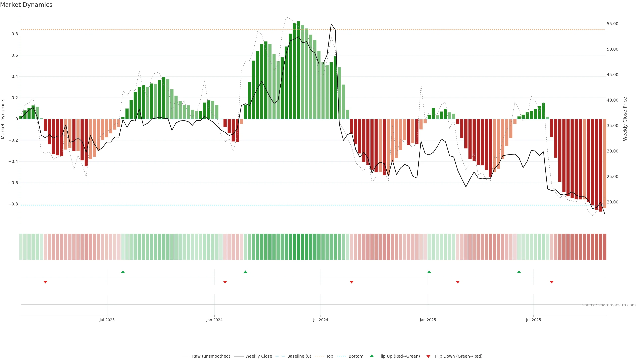Click the Bottom legend entry
The height and width of the screenshot is (362, 644).
pyautogui.click(x=356, y=356)
